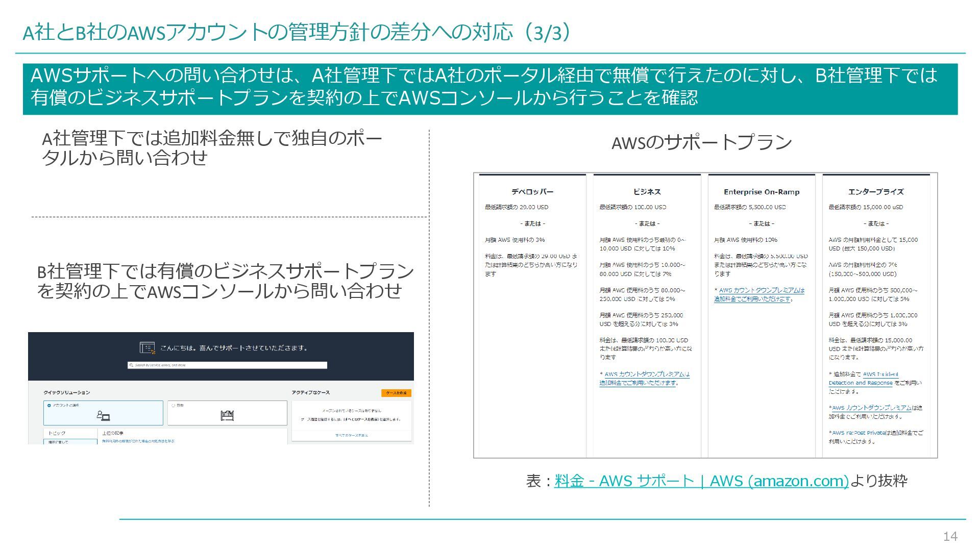Click the AWS カウントダウンプレミアム link in the エンタープライズ column
980x551 pixels.
tap(871, 408)
